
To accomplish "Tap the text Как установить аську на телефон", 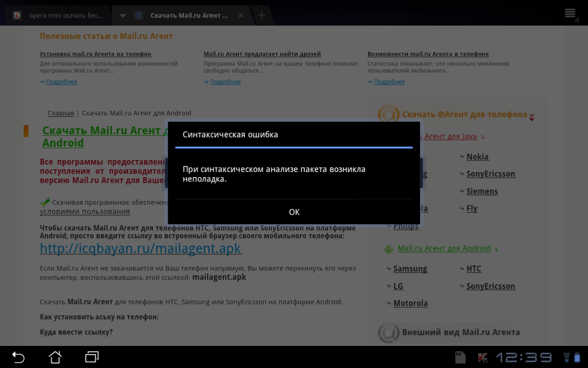I will pos(99,317).
